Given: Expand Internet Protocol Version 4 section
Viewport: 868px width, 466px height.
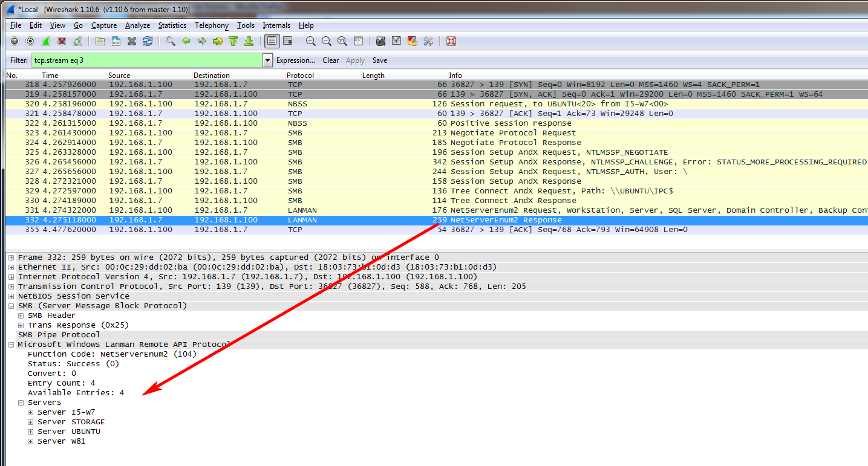Looking at the screenshot, I should (12, 277).
